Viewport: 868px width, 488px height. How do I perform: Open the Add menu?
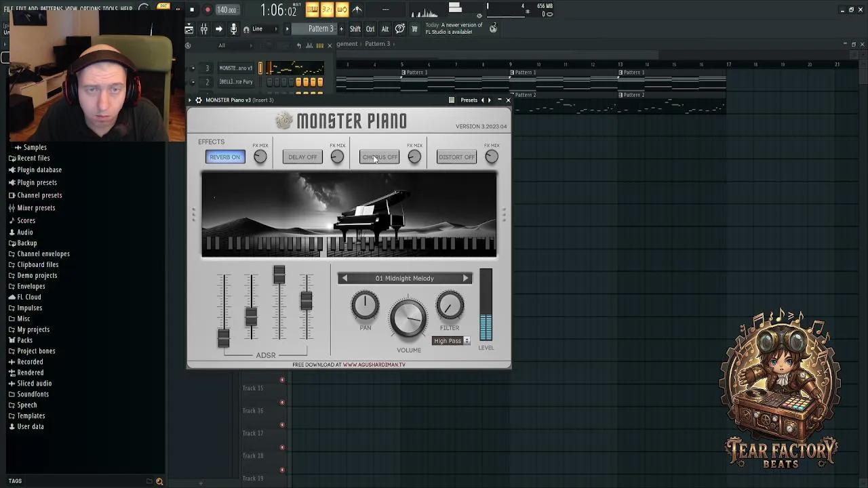pos(33,9)
